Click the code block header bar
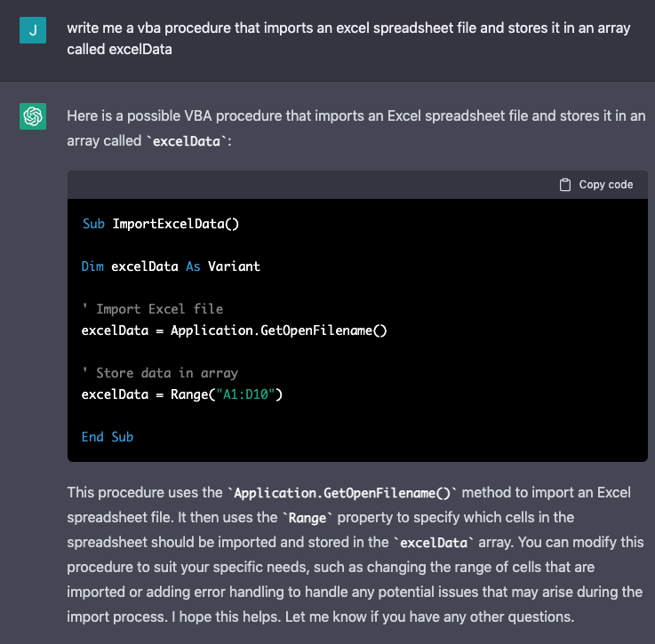This screenshot has width=655, height=644. [x=357, y=185]
